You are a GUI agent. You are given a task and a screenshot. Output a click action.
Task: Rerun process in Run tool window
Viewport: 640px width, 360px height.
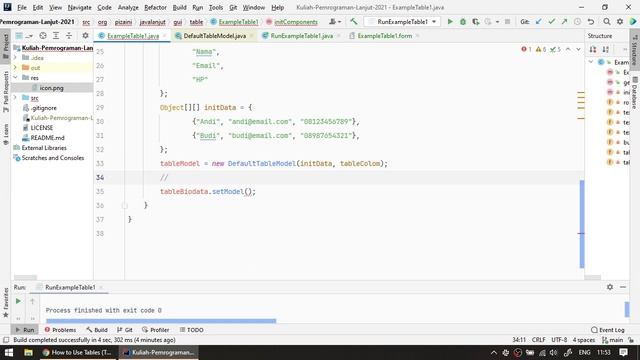click(18, 301)
